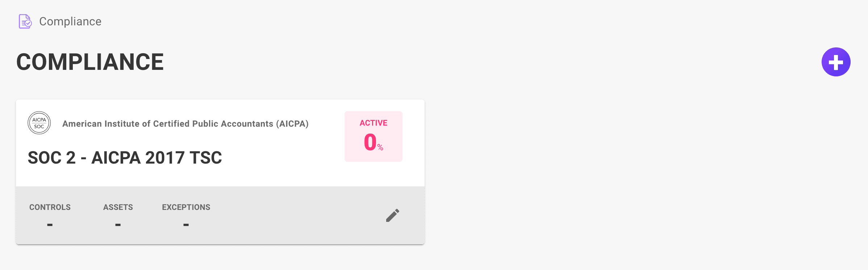Open the SOC 2 - AICPA 2017 TSC framework
The height and width of the screenshot is (270, 868).
pos(125,157)
